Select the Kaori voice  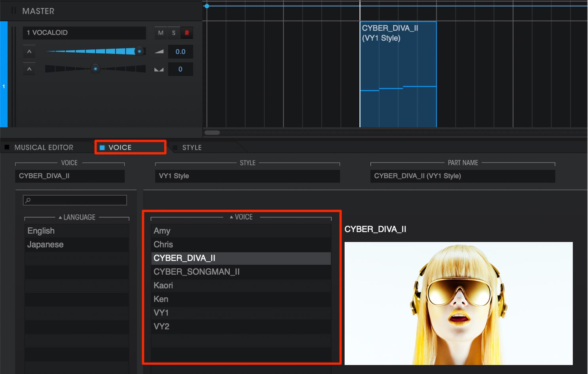(241, 285)
